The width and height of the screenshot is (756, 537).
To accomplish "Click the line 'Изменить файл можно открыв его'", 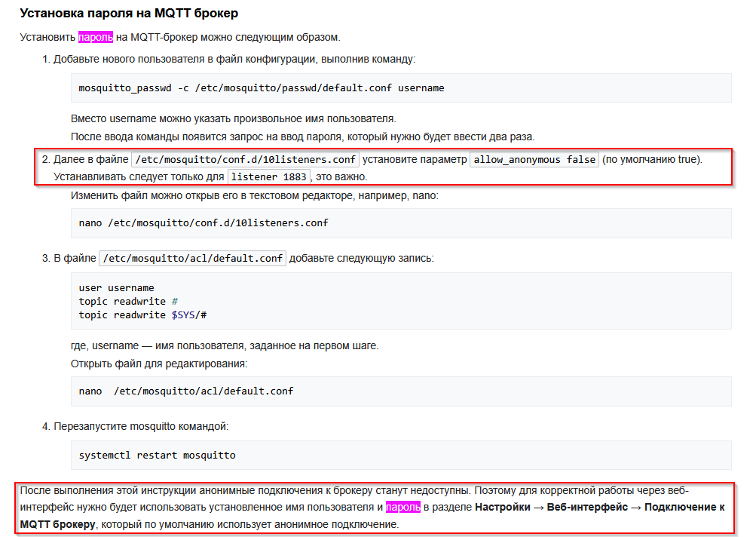I will click(255, 195).
